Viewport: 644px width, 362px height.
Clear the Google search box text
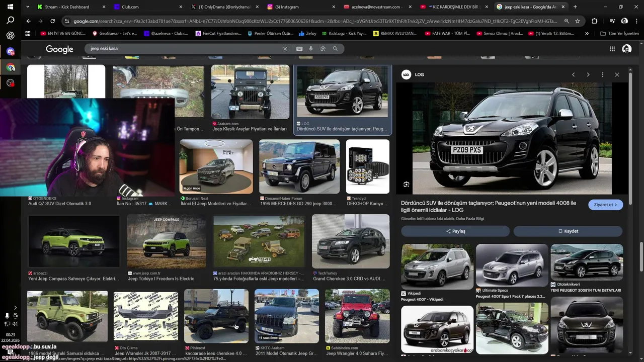(x=285, y=49)
